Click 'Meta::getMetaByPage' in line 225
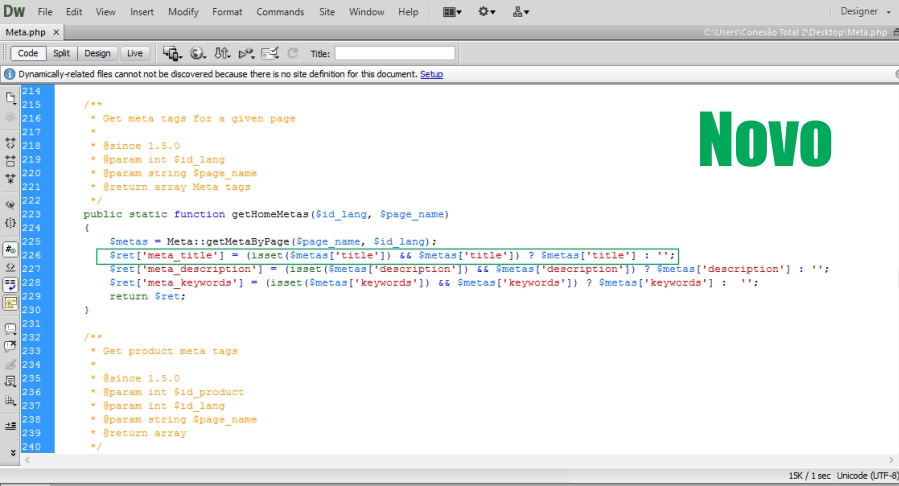Image resolution: width=899 pixels, height=486 pixels. click(228, 241)
